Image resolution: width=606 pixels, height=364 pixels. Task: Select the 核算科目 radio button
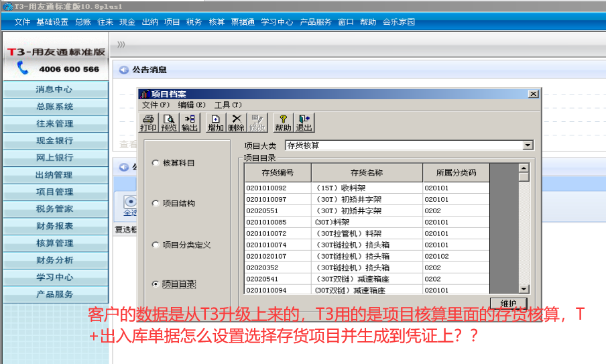pos(156,163)
